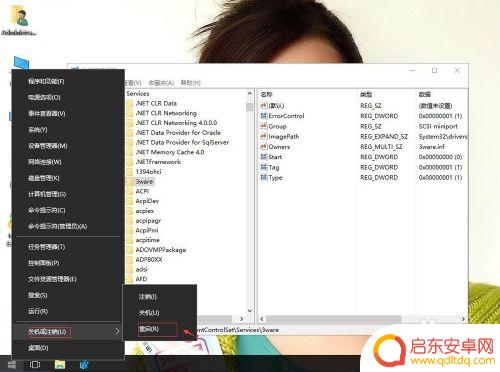
Task: Open the 帮助(H) menu in Registry Editor
Action: point(190,83)
